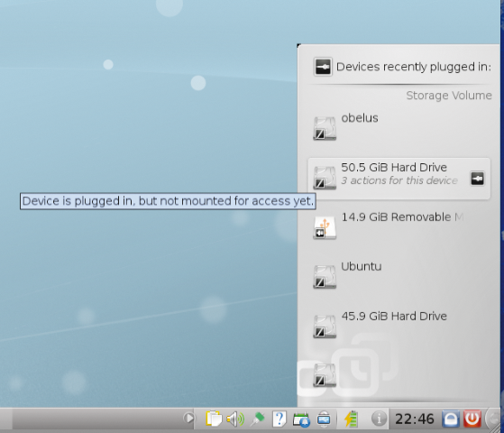Image resolution: width=504 pixels, height=433 pixels.
Task: Open the volume speaker tray icon
Action: point(235,419)
